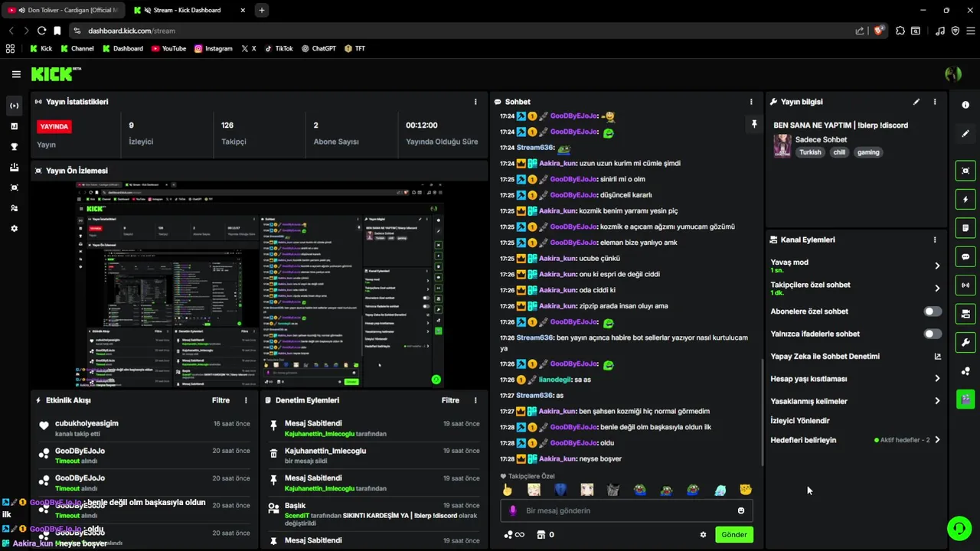The image size is (980, 551).
Task: Click İzleyici Yönlendir
Action: coord(800,421)
